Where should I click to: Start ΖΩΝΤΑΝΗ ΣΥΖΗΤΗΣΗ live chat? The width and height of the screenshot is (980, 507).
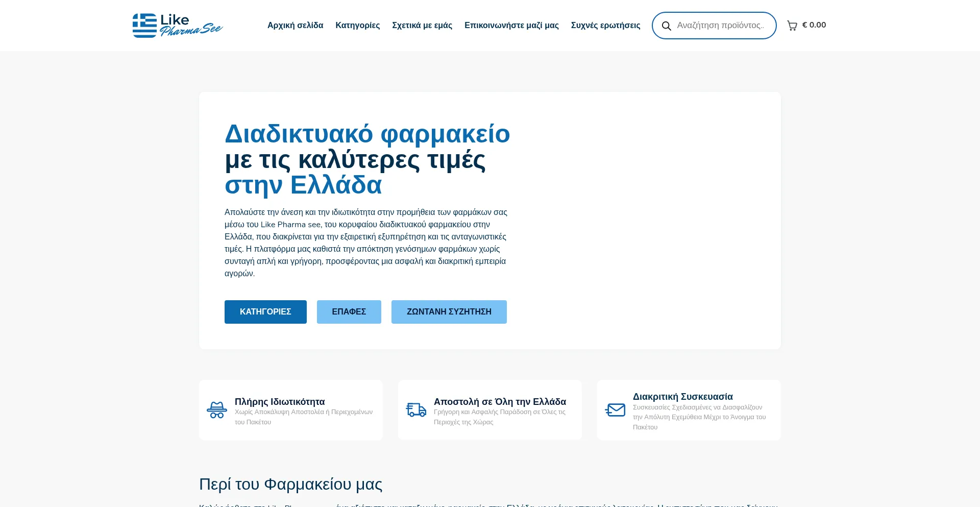[x=449, y=312]
